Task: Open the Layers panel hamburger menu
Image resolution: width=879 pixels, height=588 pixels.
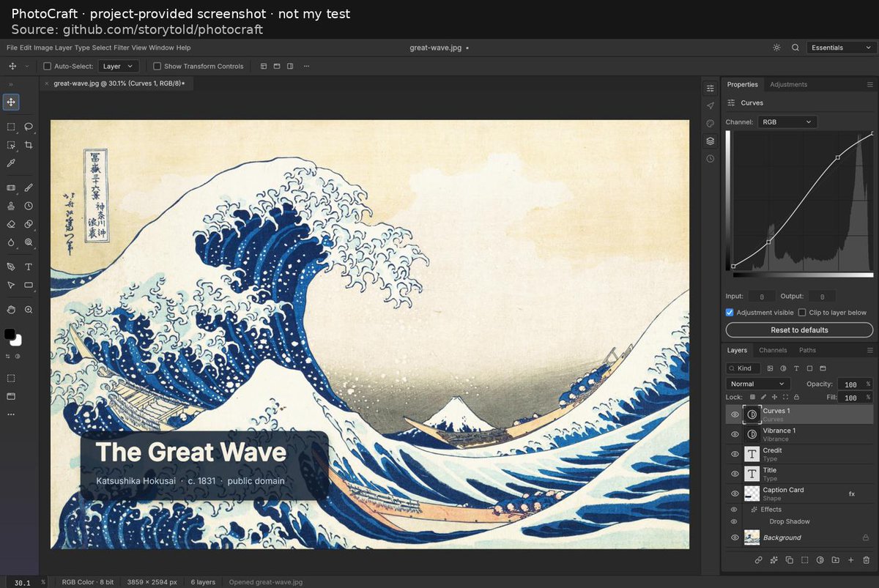Action: point(869,350)
